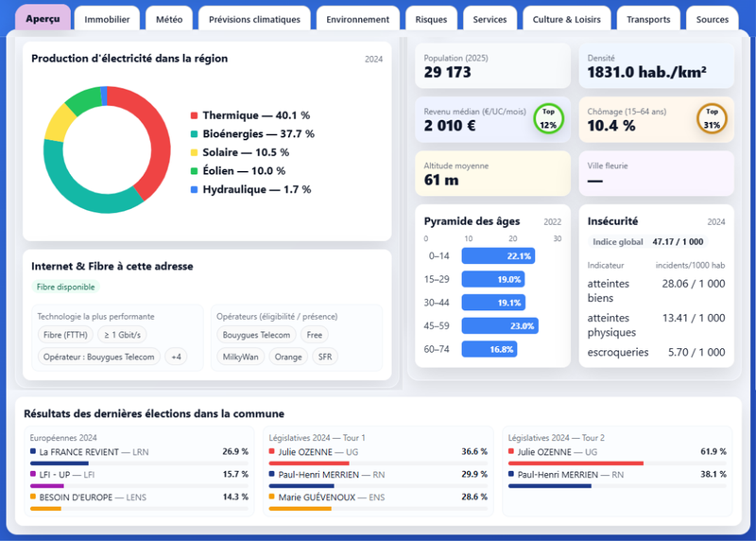Click the 0–14 age pyramid bar
Viewport: 756px width, 541px height.
point(498,255)
